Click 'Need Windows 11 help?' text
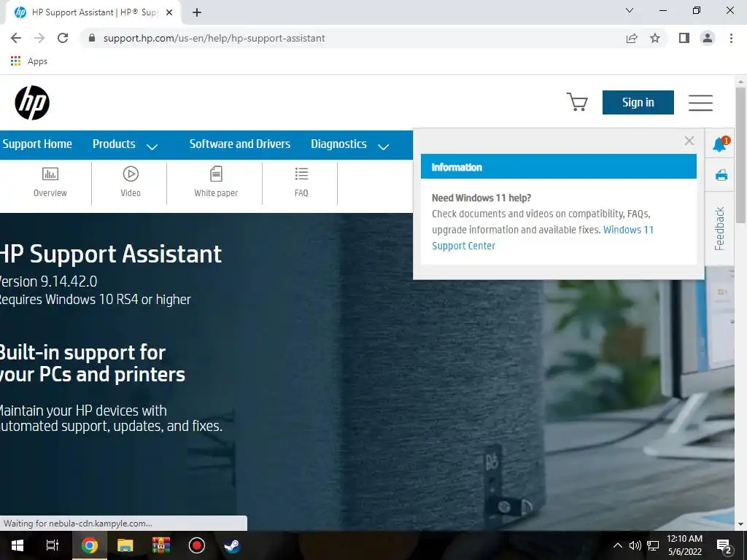Image resolution: width=747 pixels, height=560 pixels. pyautogui.click(x=481, y=198)
